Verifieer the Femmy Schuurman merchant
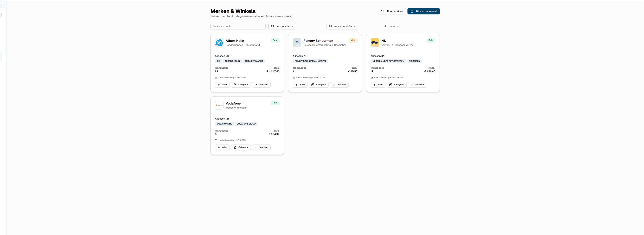Image resolution: width=644 pixels, height=235 pixels. click(x=339, y=85)
